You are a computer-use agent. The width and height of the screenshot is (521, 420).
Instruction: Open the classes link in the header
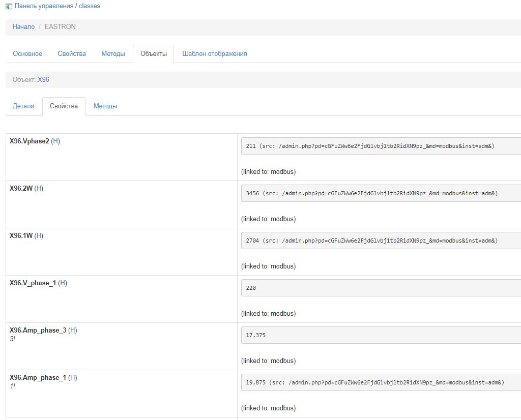coord(90,6)
